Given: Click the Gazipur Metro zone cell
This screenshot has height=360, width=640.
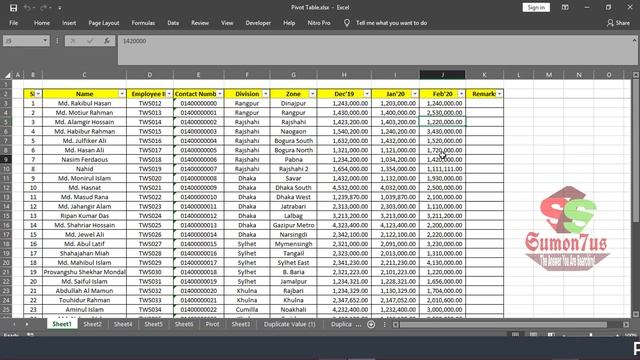Looking at the screenshot, I should coord(293,225).
